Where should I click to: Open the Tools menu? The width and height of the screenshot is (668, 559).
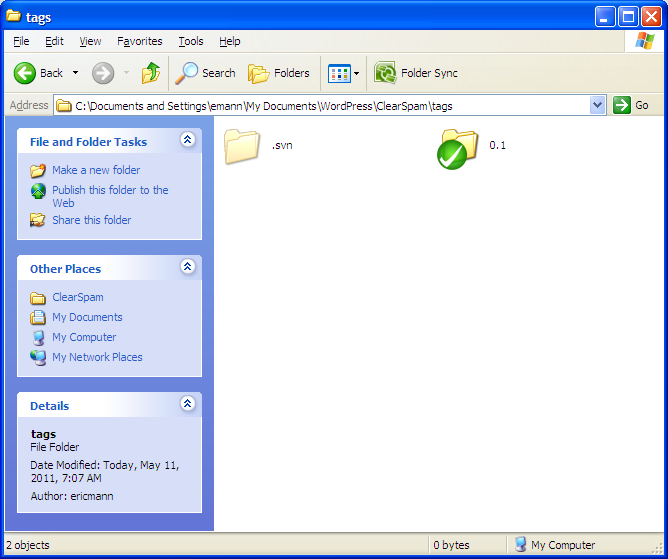(191, 41)
